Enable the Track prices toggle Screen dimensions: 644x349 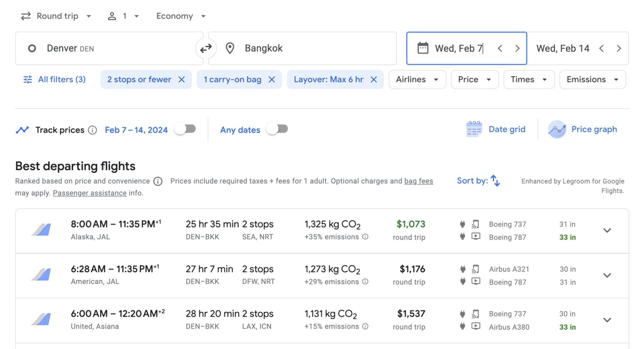click(x=185, y=129)
